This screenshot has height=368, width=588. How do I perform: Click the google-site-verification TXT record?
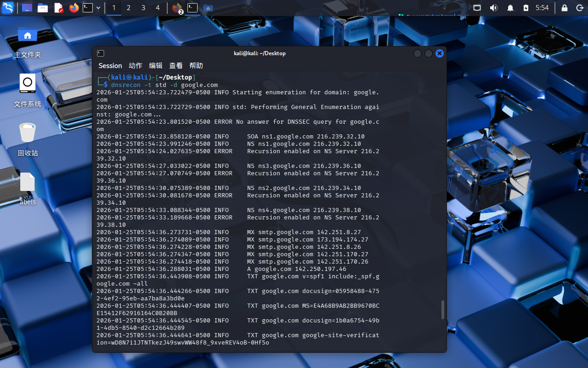(238, 339)
